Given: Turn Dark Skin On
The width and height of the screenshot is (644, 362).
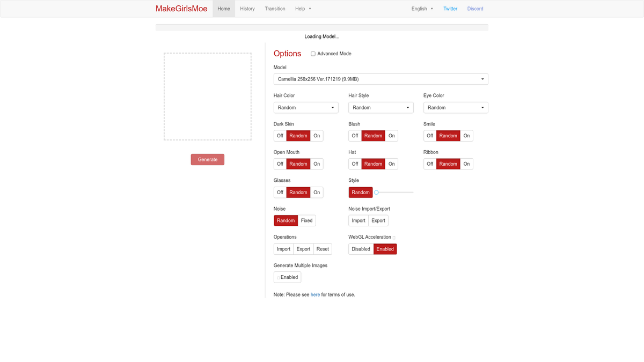Looking at the screenshot, I should click(317, 136).
